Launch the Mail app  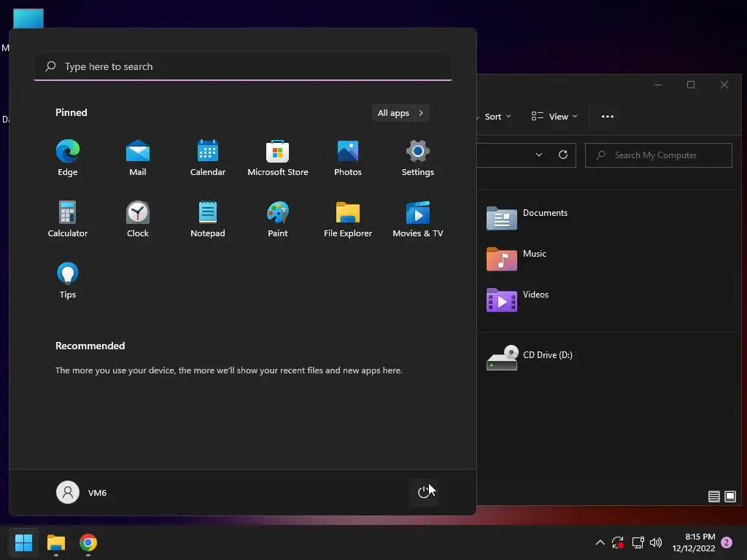[138, 158]
